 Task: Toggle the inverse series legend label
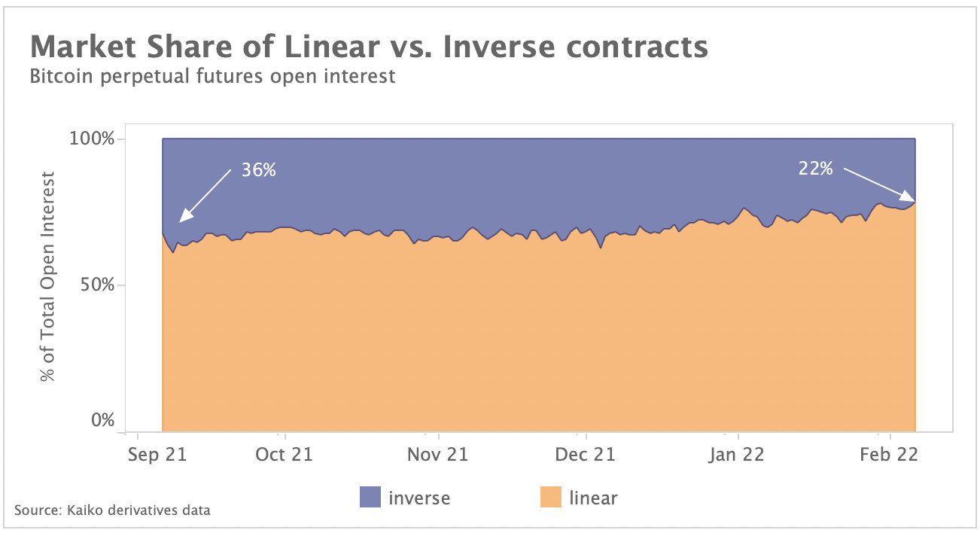(419, 497)
